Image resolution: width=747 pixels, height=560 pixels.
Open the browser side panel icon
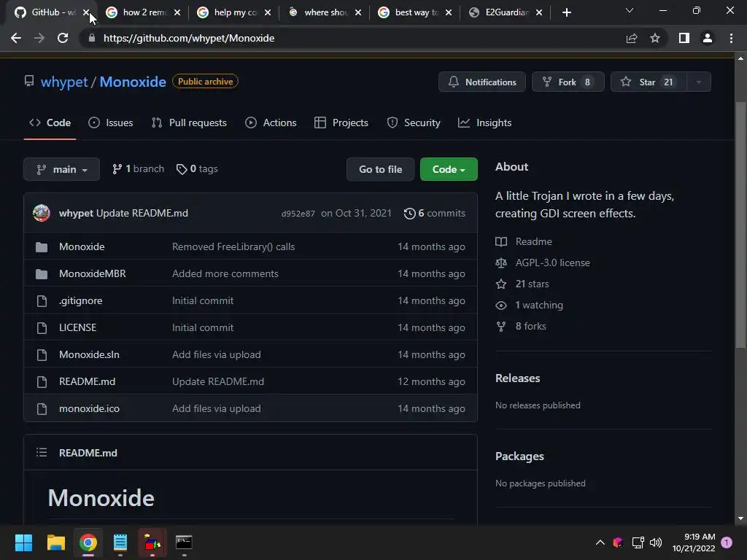(x=684, y=38)
